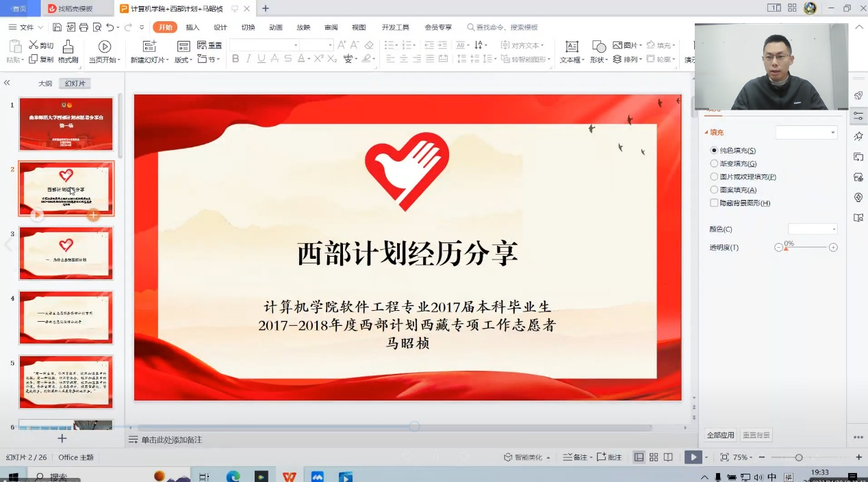Switch to the Outline (大纲) pane tab
The height and width of the screenshot is (482, 868).
[45, 84]
